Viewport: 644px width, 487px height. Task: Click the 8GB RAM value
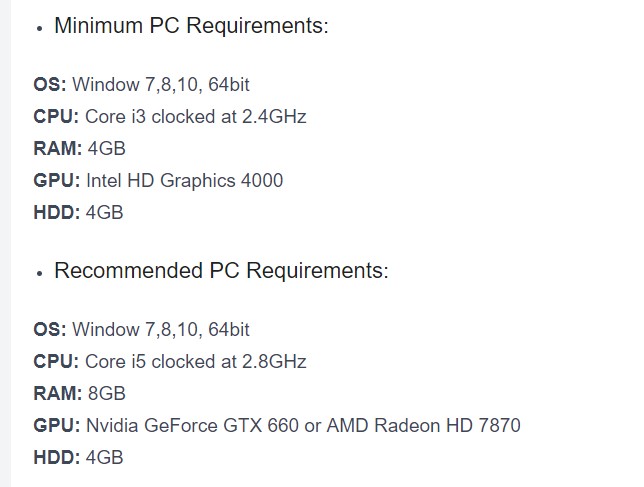[106, 393]
